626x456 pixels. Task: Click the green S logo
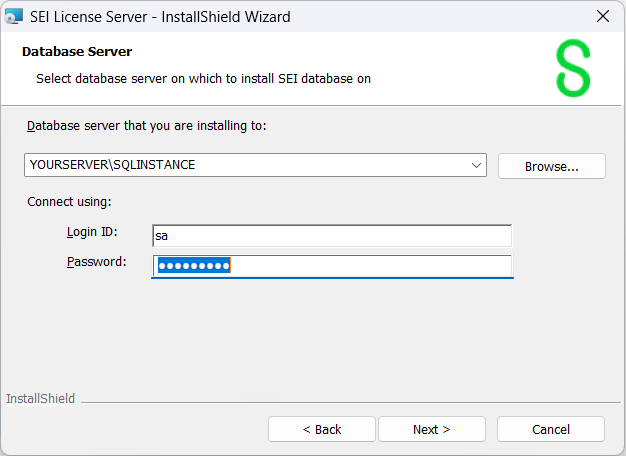573,69
